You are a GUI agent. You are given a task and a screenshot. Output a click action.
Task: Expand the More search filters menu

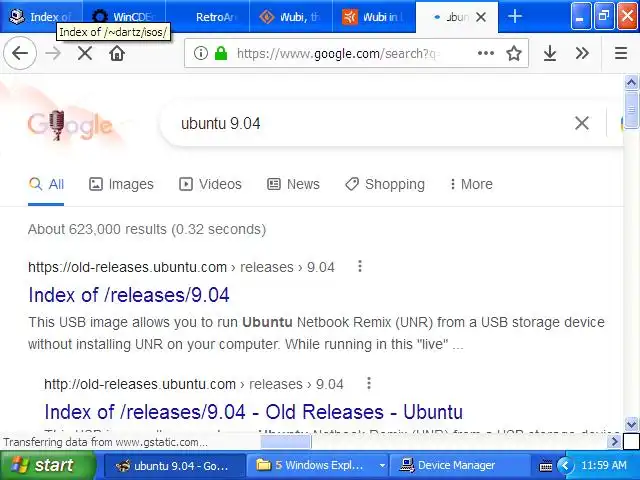[x=471, y=184]
